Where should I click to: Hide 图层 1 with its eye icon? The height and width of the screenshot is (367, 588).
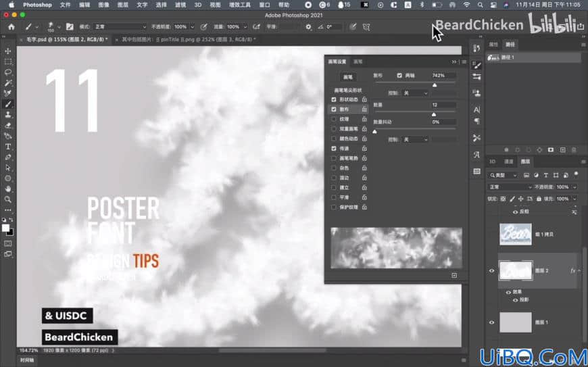[491, 322]
